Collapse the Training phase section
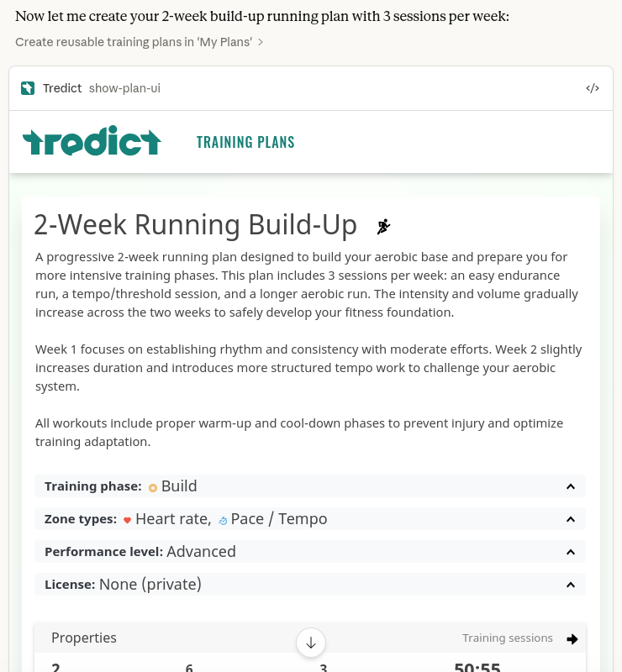The width and height of the screenshot is (622, 672). point(571,486)
